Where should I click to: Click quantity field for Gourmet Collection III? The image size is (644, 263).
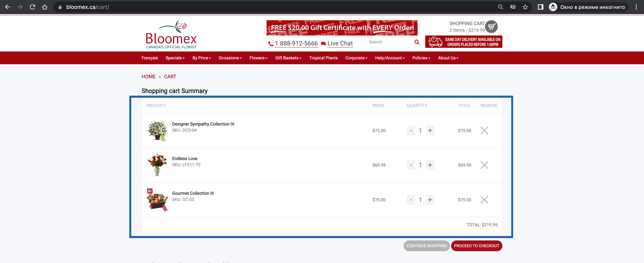420,200
